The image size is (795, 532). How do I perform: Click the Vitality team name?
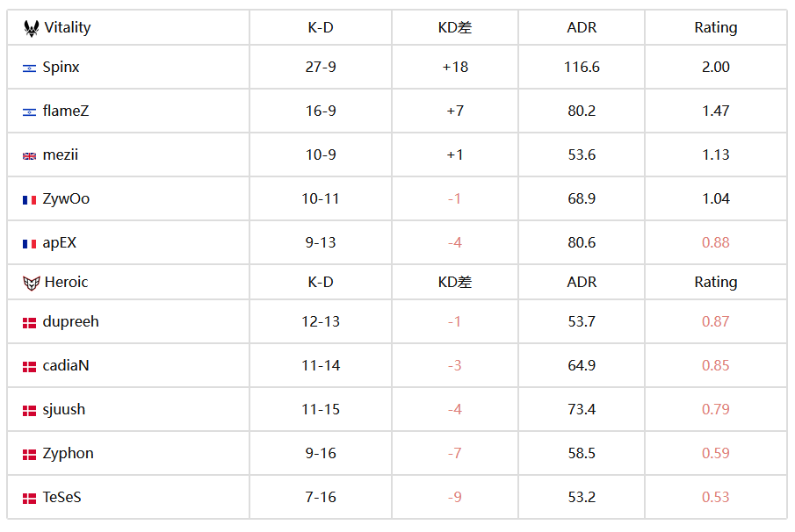click(x=68, y=27)
